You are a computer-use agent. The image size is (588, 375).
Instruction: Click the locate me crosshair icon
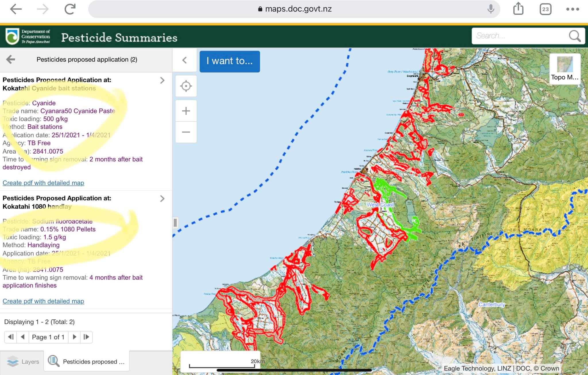[x=186, y=86]
